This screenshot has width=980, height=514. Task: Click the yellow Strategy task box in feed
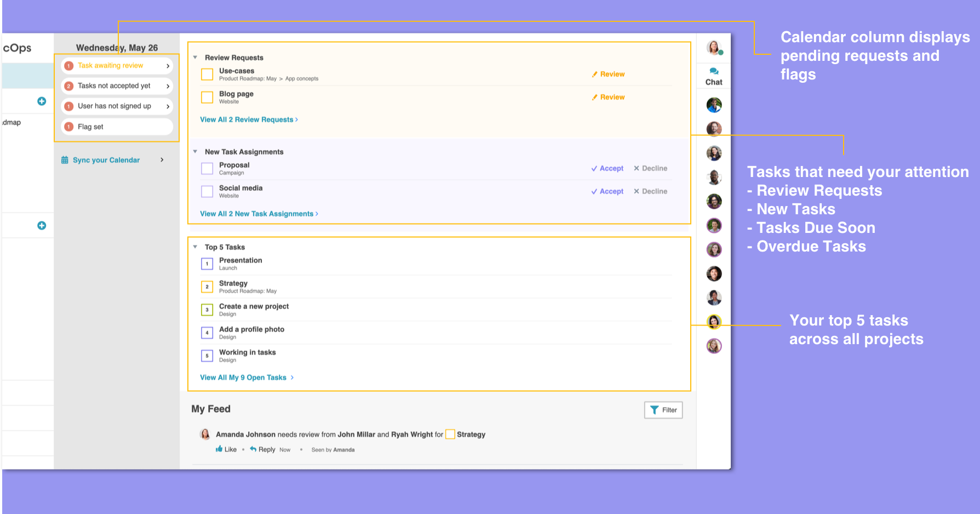450,435
